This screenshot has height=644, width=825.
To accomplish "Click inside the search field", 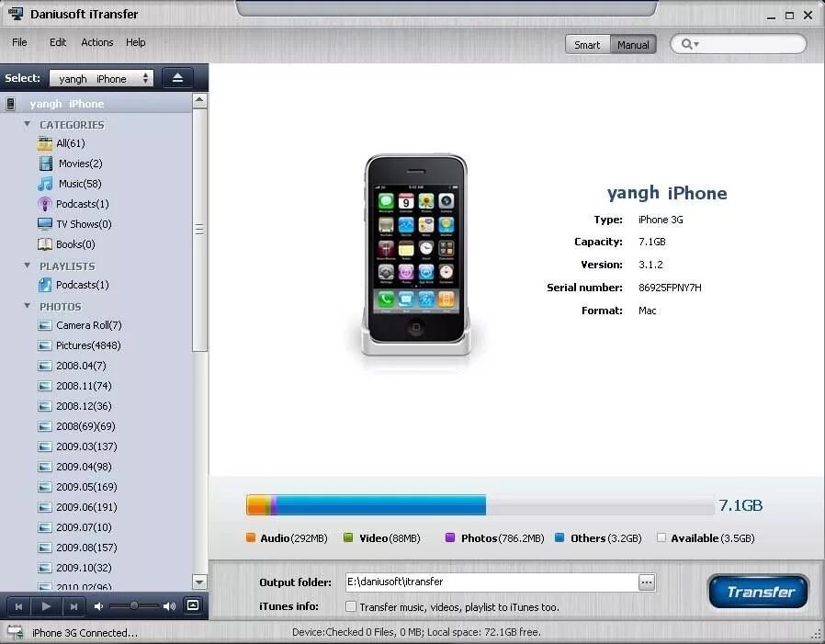I will click(x=752, y=44).
